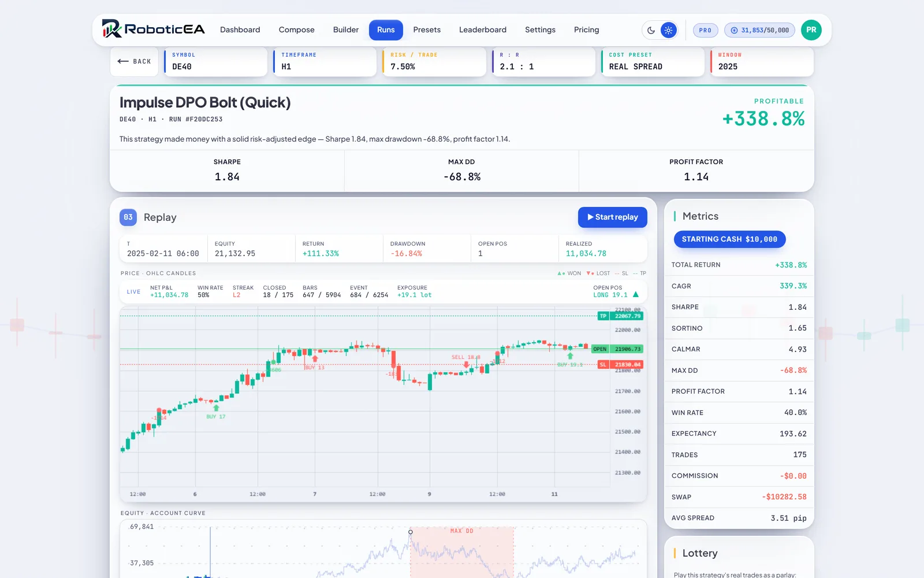Click the Drawdown -16.84% replay stat
Image resolution: width=924 pixels, height=578 pixels.
coord(427,249)
